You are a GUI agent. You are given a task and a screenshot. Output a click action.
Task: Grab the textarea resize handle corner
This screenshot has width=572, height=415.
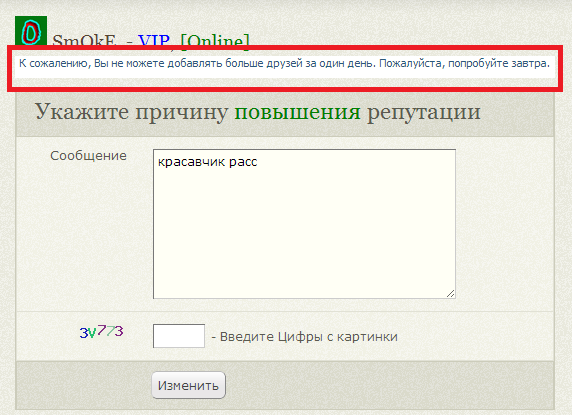click(451, 294)
